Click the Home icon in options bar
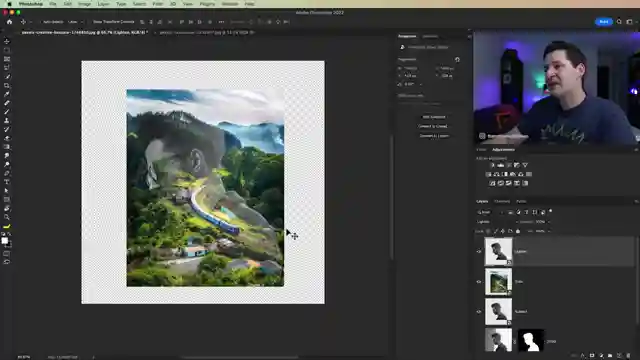This screenshot has width=640, height=360. click(x=9, y=22)
